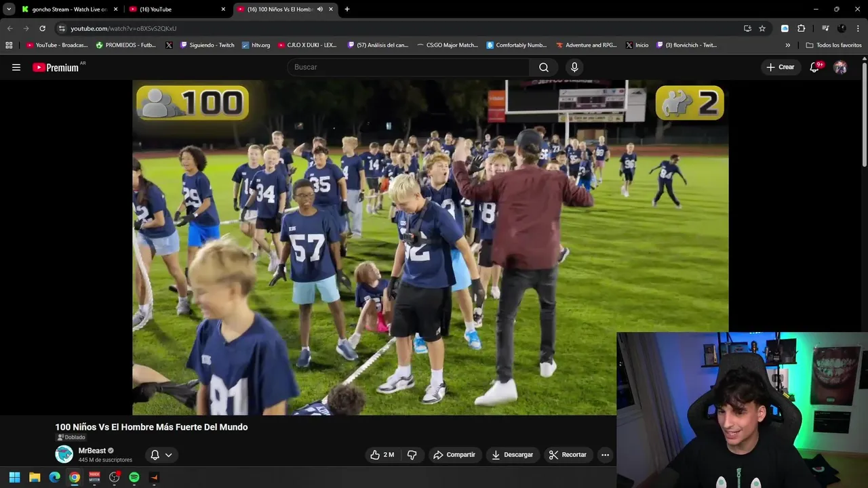Close the goncho Stream tab
868x488 pixels.
click(x=116, y=9)
